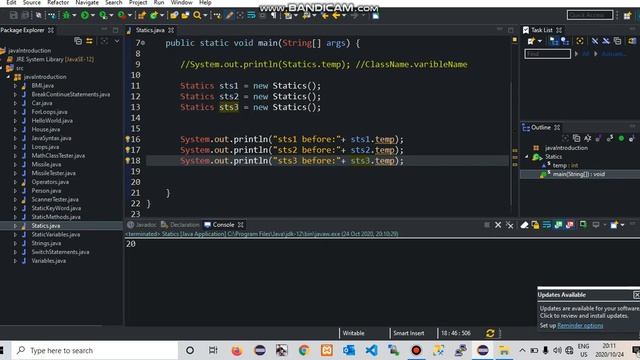Click the Search magnifier icon in toolbar
640x360 pixels.
click(x=197, y=16)
